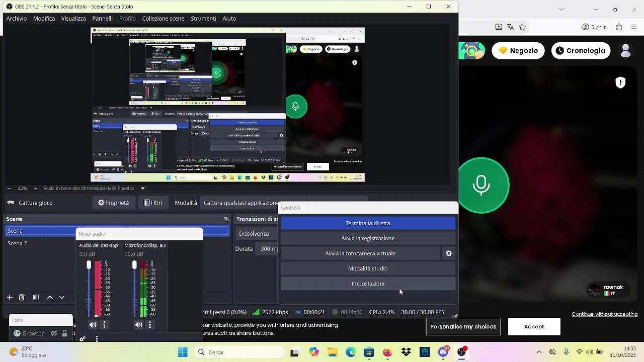Toggle Avvia la fotocamera virtuale

click(x=360, y=253)
